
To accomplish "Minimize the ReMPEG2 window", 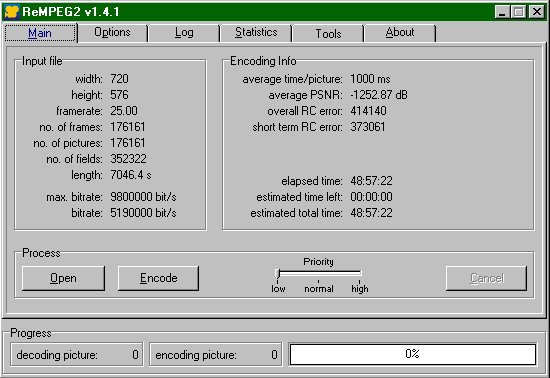I will coord(502,12).
